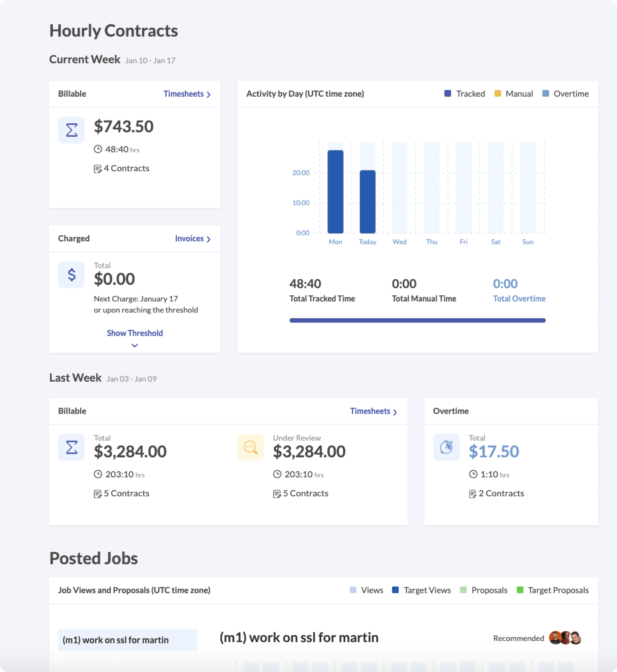Click the dollar sign Charged icon
This screenshot has width=617, height=672.
(x=71, y=275)
